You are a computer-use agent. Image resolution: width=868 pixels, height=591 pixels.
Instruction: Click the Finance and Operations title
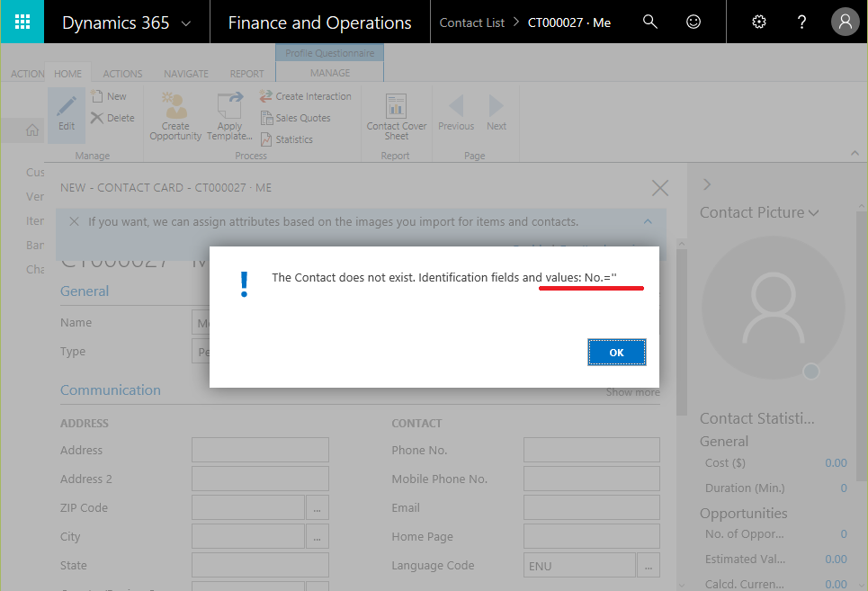tap(319, 22)
